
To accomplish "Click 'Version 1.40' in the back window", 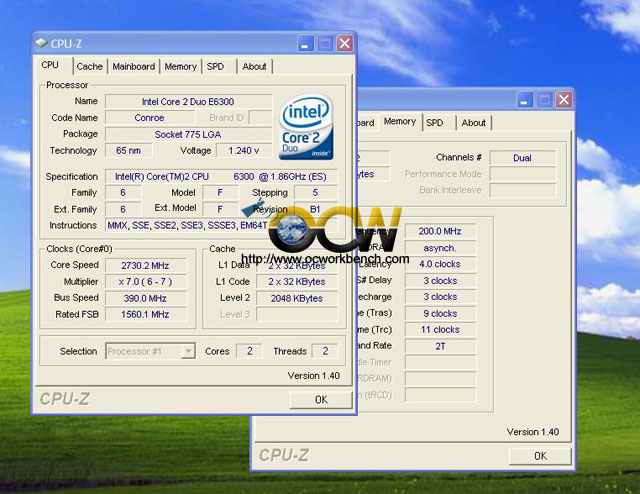I will 533,432.
